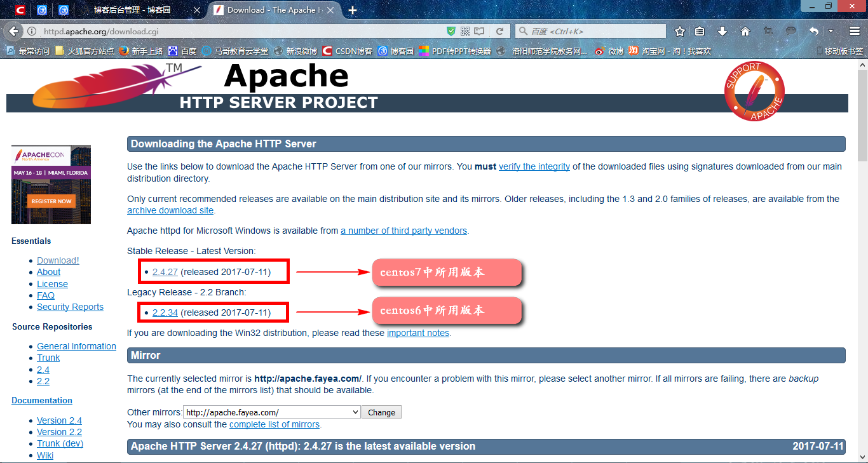The height and width of the screenshot is (463, 868).
Task: Open the Security Reports link
Action: pos(70,307)
